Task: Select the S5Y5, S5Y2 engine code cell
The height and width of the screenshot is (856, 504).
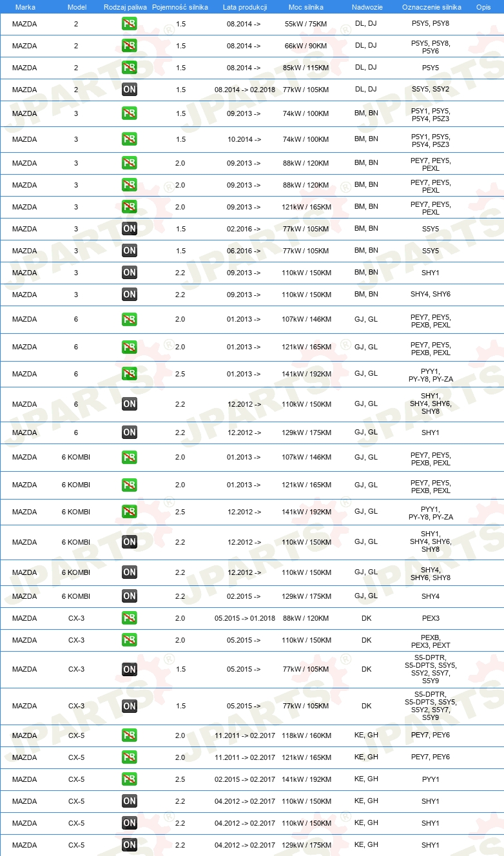Action: pos(431,90)
